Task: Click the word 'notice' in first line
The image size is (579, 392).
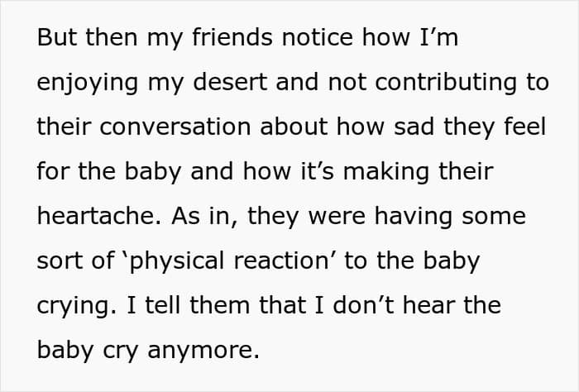Action: 317,37
